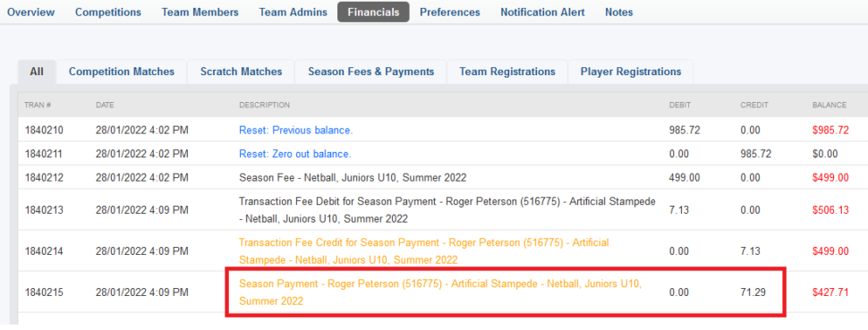Open the Preferences tab
This screenshot has height=330, width=868.
pos(449,13)
